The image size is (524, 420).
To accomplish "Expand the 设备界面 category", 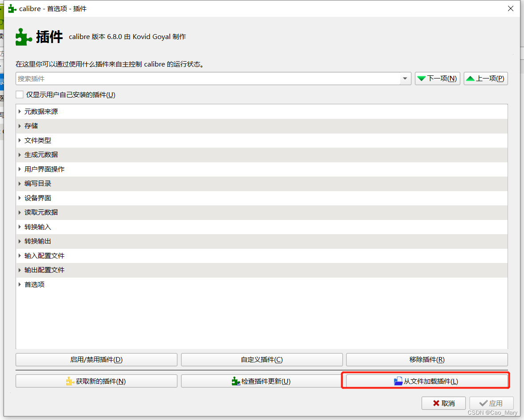I will tap(20, 198).
